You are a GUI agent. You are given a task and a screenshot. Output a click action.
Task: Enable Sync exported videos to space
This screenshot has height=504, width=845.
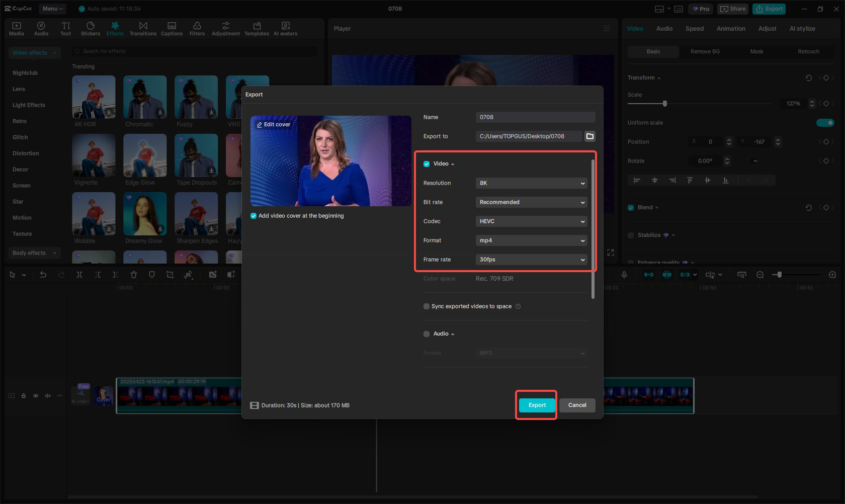click(x=426, y=306)
